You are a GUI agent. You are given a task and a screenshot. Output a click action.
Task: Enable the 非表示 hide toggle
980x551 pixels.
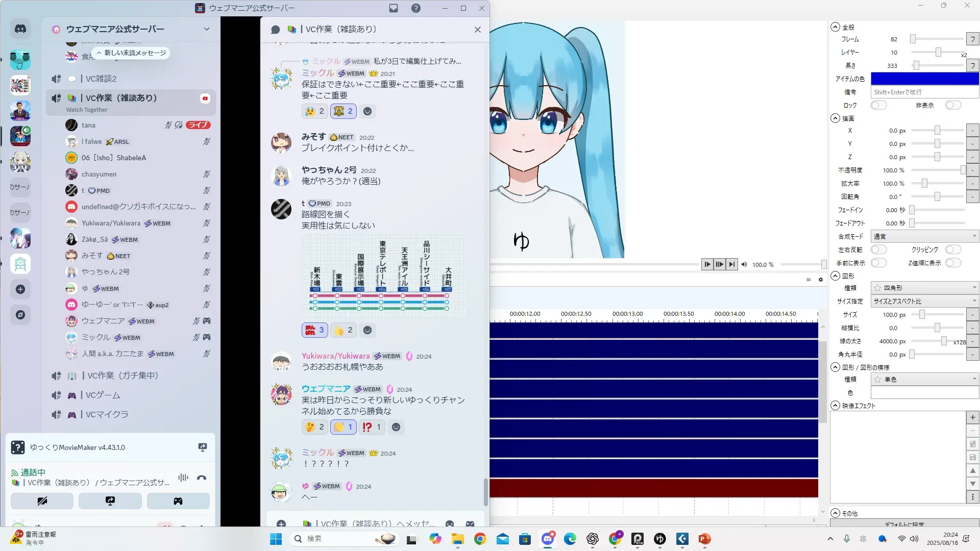952,105
